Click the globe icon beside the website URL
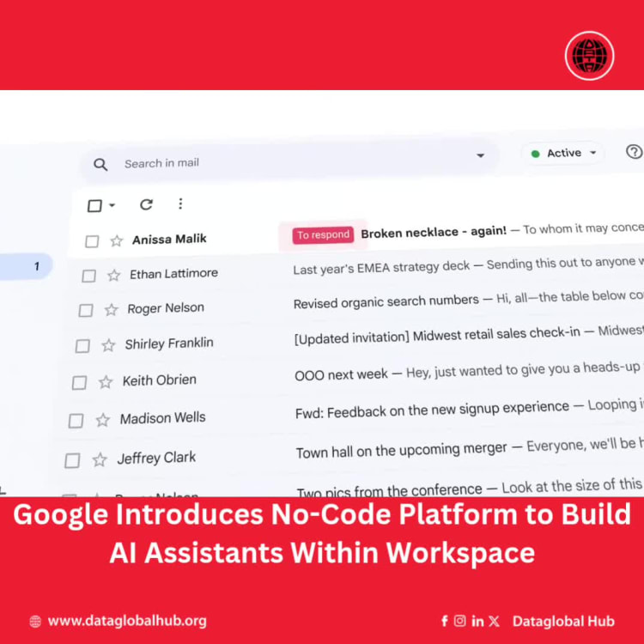Viewport: 644px width, 644px height. [35, 622]
